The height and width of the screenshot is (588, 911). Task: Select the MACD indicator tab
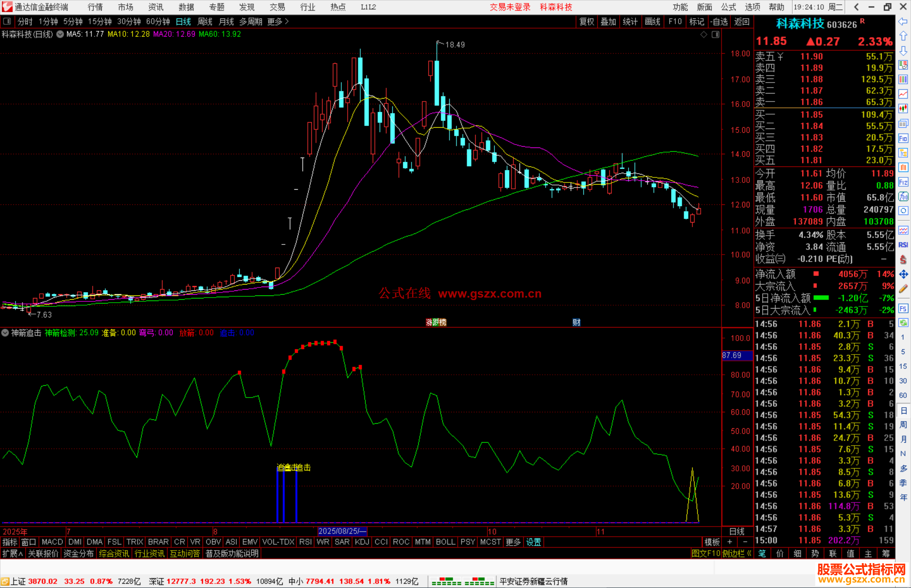point(52,542)
